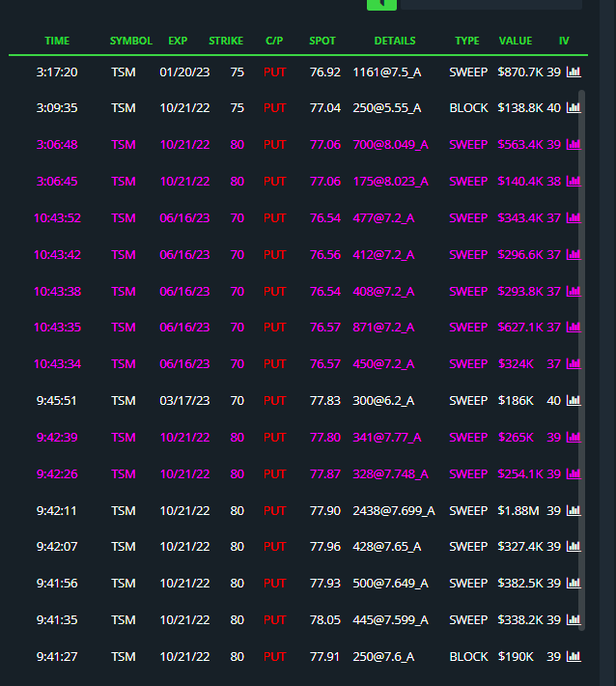Viewport: 616px width, 686px height.
Task: Select value $870.7K
Action: [519, 72]
